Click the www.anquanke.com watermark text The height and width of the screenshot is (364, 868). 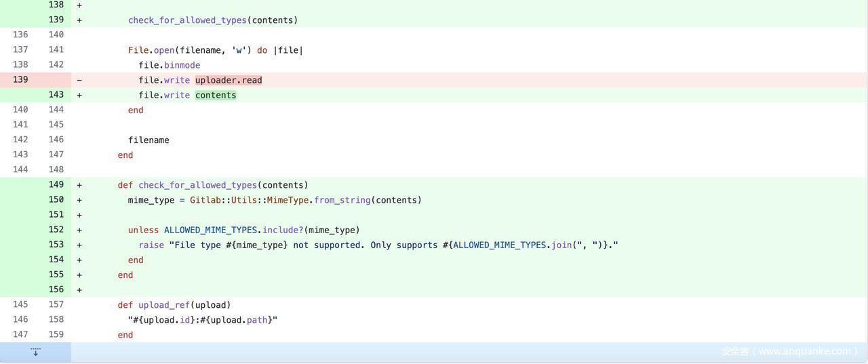(790, 351)
